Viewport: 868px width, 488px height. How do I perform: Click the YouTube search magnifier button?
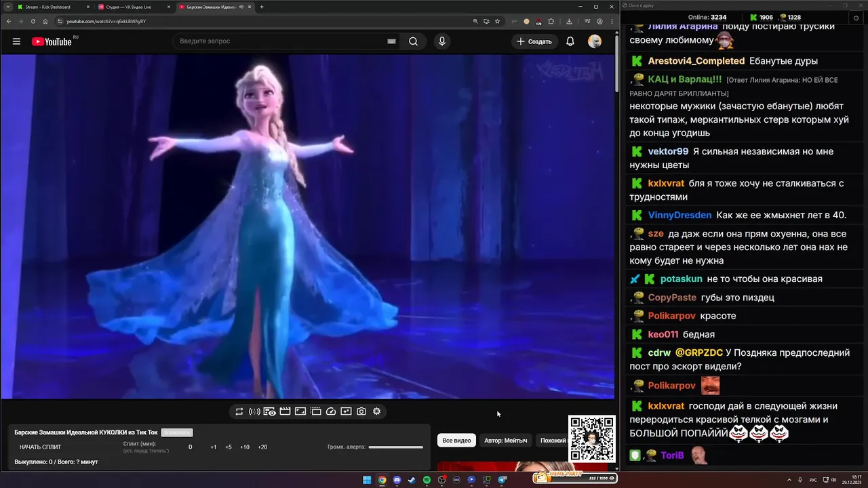(413, 41)
